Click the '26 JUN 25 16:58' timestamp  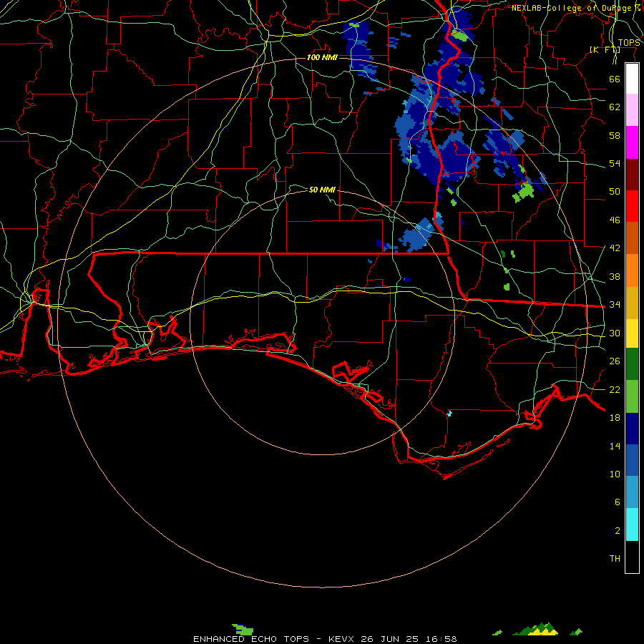click(409, 639)
